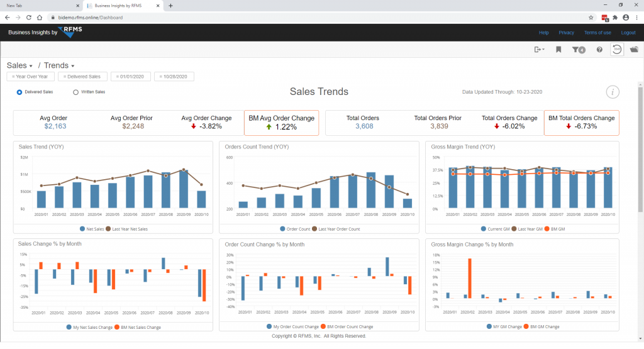Screen dimensions: 644x349
Task: Open the question mark help icon
Action: click(x=599, y=50)
